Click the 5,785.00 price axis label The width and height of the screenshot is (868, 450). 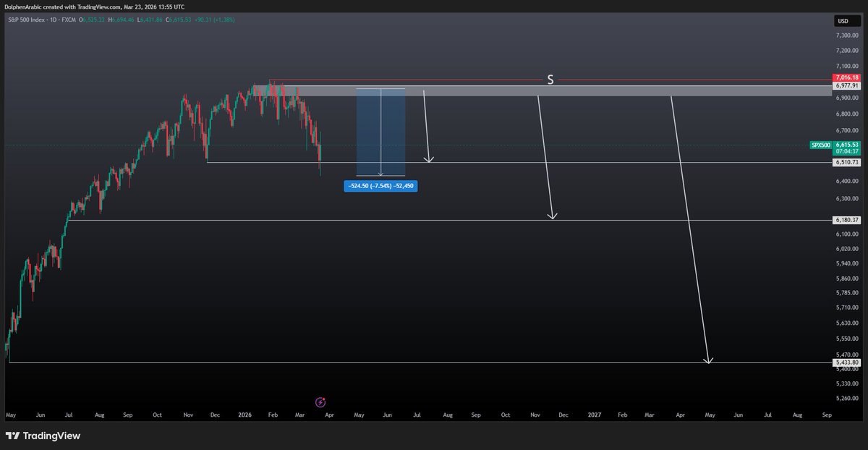coord(846,293)
